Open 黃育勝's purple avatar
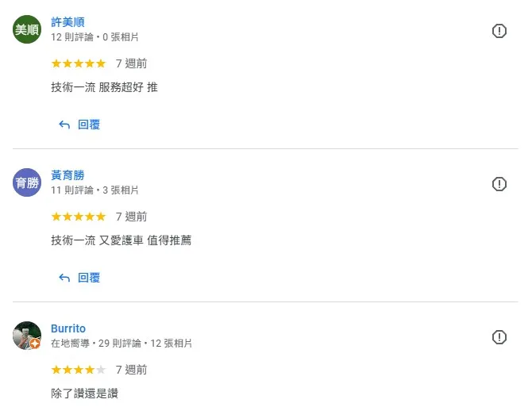The image size is (532, 407). pyautogui.click(x=27, y=182)
